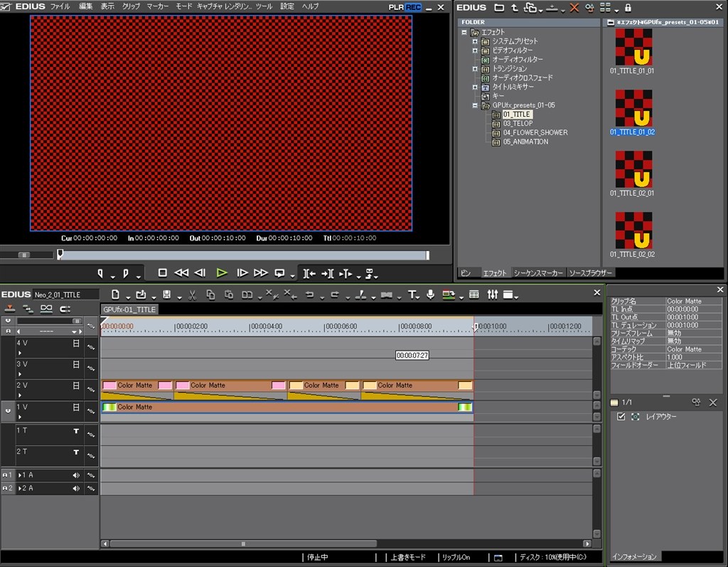Click the microphone voice-over icon
This screenshot has width=728, height=567.
click(430, 295)
